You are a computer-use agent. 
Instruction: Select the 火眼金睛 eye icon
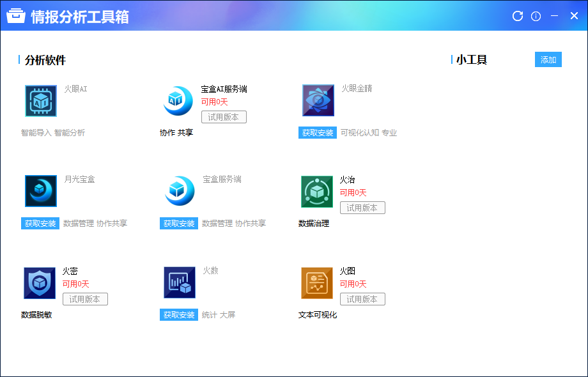pos(318,101)
